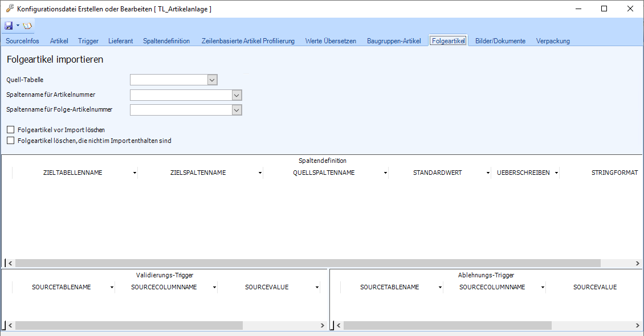Click ZIELTABELLENNAME column filter arrow
Screen dimensions: 644x336
click(134, 173)
